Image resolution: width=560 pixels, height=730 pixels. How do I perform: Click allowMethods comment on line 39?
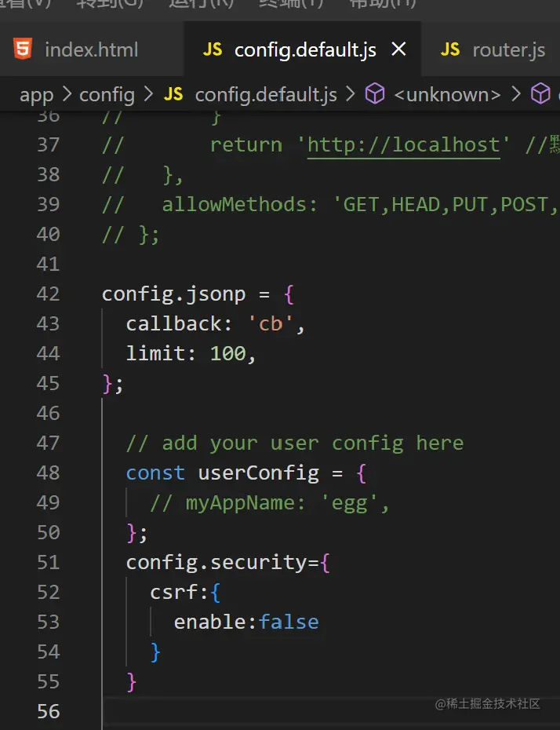(x=329, y=205)
